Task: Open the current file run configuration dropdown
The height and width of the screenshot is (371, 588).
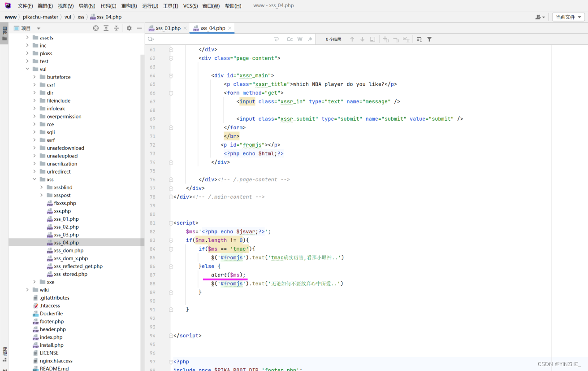Action: (x=568, y=17)
